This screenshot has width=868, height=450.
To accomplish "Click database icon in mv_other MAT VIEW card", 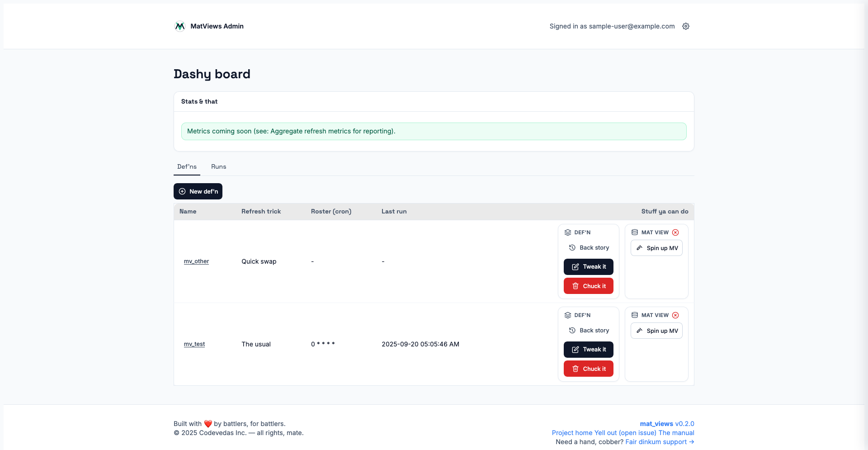I will click(635, 232).
